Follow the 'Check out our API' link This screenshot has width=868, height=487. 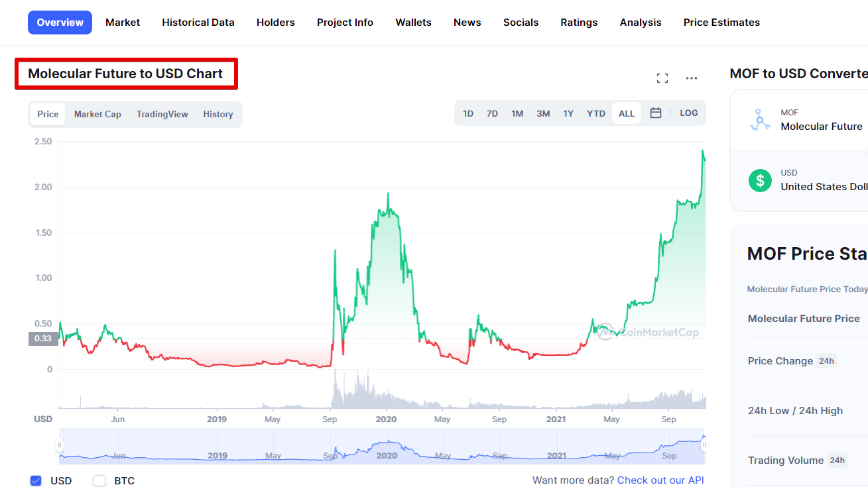pyautogui.click(x=660, y=480)
